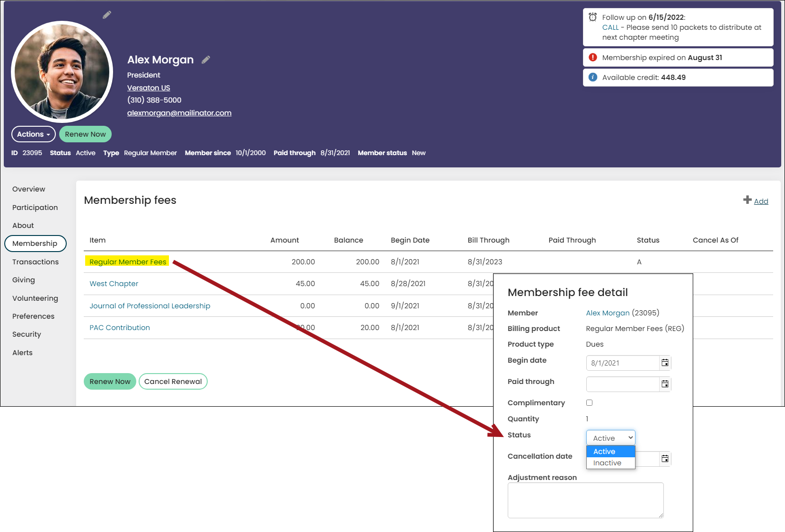Open the PAC Contribution item
The width and height of the screenshot is (785, 532).
point(120,328)
